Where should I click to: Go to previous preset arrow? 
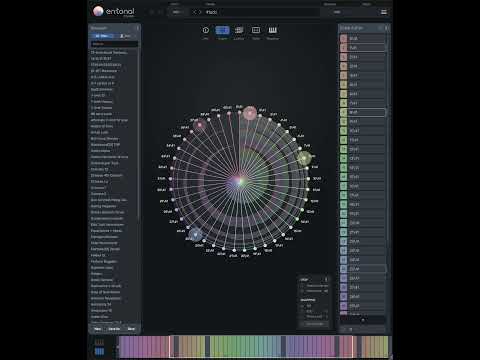click(x=195, y=12)
